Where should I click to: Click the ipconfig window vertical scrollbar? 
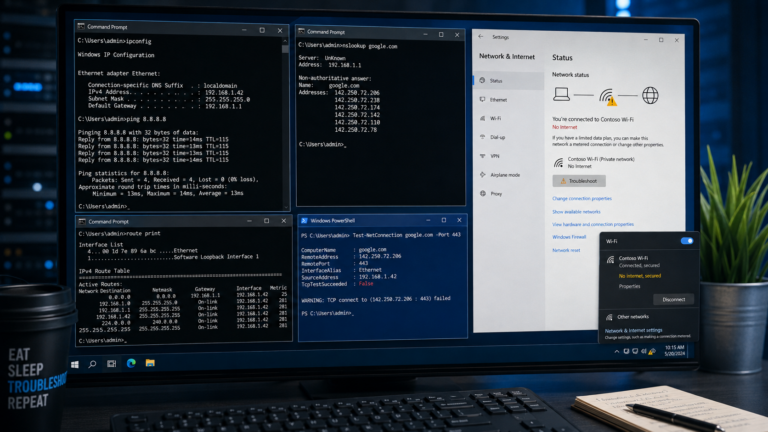[286, 122]
